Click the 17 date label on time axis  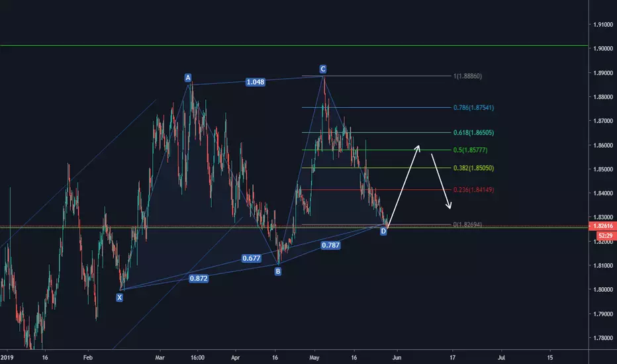point(453,357)
